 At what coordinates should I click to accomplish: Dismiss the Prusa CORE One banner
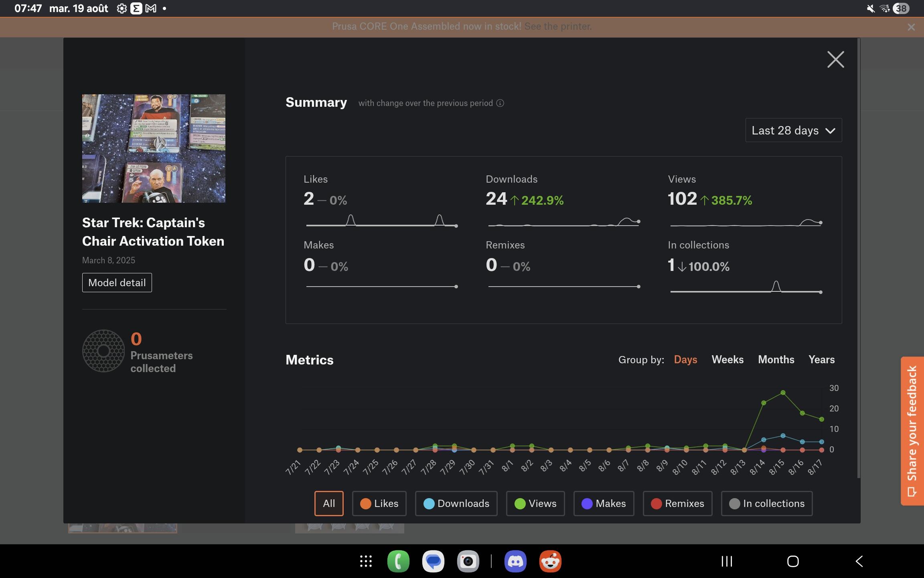point(911,27)
